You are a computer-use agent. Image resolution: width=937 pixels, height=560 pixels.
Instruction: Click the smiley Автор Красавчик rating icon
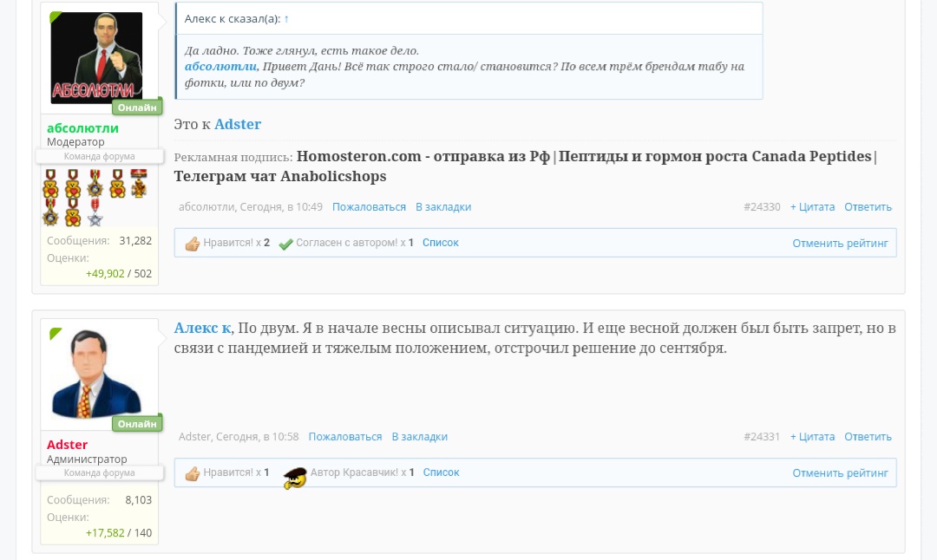(296, 477)
